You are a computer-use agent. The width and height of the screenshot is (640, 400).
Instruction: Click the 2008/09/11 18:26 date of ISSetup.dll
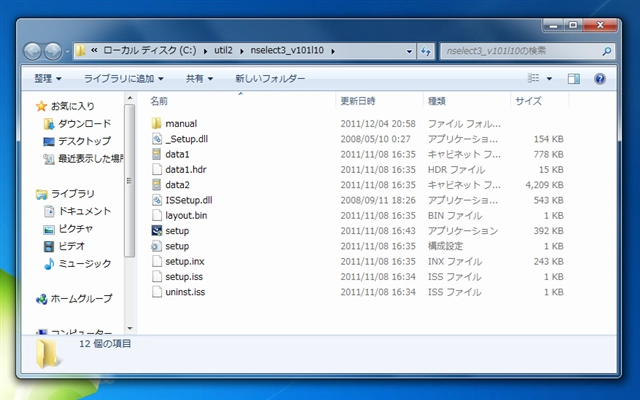[378, 200]
